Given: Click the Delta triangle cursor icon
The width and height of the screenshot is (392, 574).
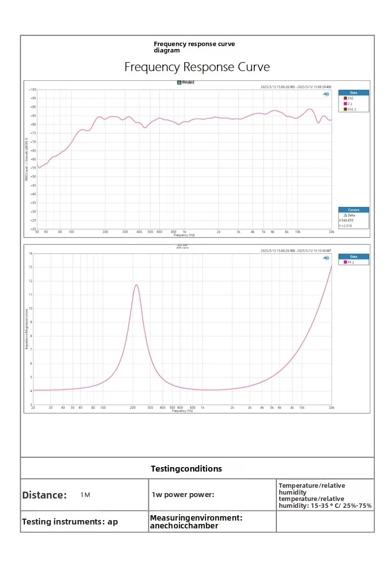Looking at the screenshot, I should [345, 215].
